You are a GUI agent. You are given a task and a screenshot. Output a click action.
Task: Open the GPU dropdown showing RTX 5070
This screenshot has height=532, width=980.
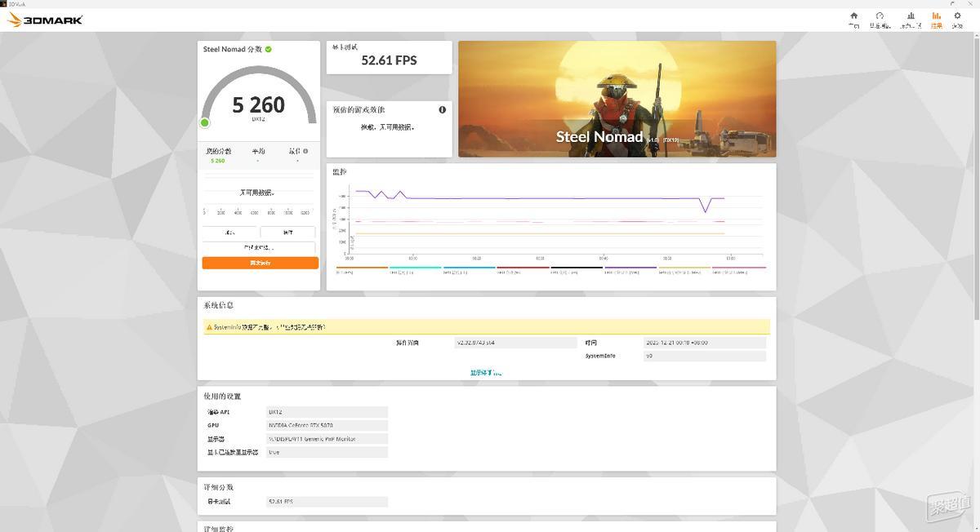328,425
